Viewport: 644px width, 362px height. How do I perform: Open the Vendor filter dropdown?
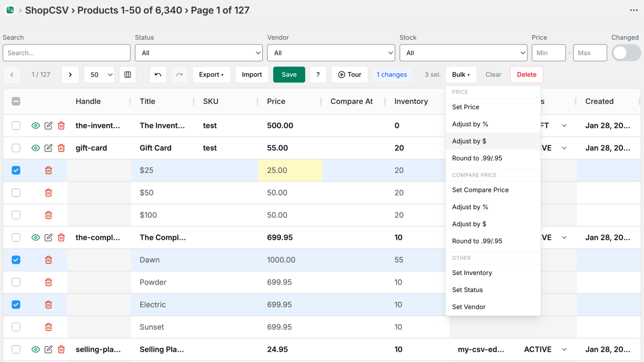[331, 53]
